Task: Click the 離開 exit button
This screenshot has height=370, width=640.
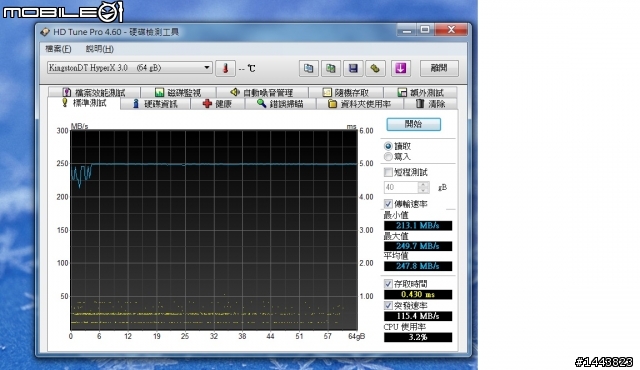Action: pos(439,68)
